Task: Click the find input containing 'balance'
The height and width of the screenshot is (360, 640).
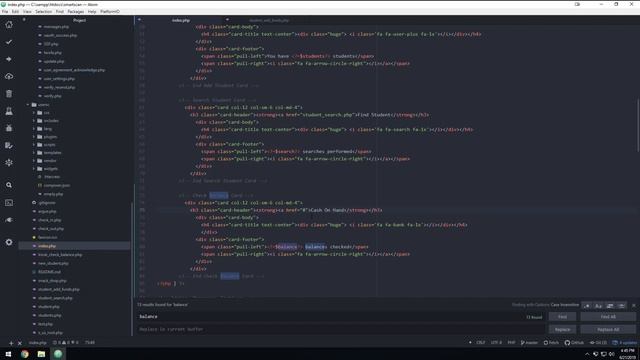Action: [341, 317]
